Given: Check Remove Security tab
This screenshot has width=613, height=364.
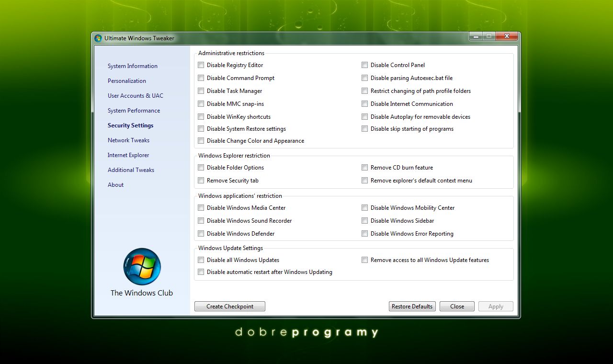Looking at the screenshot, I should (x=201, y=181).
